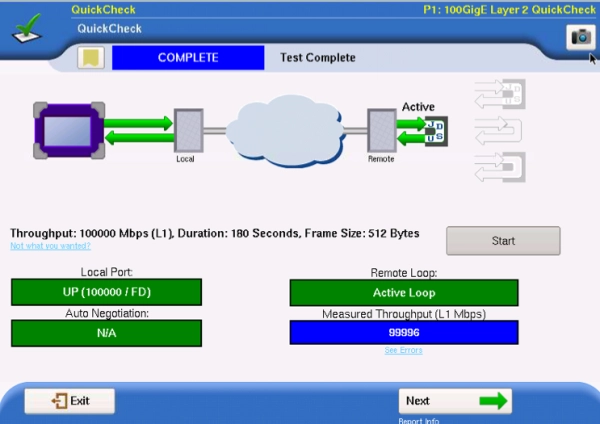This screenshot has height=424, width=600.
Task: Follow the See Errors link
Action: 404,351
